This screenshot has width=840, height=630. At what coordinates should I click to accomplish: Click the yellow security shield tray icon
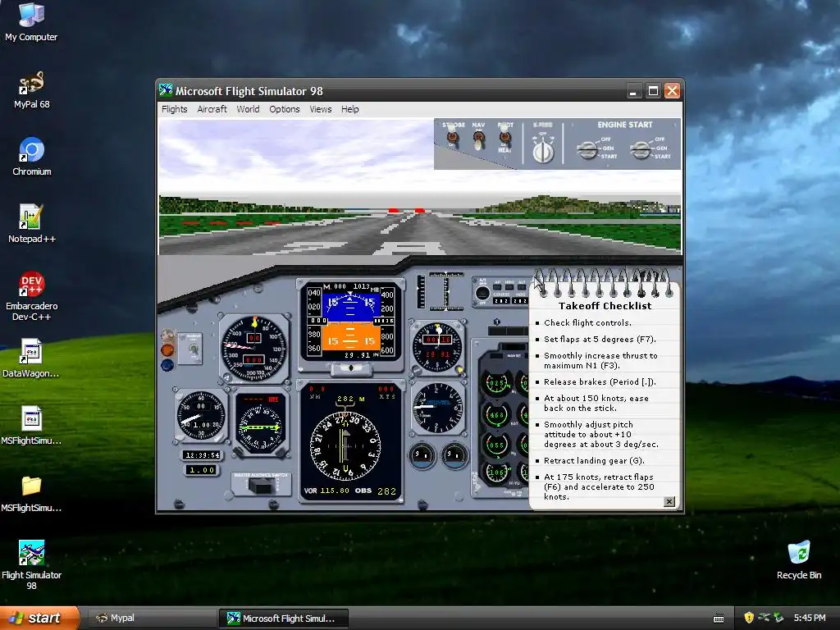[748, 619]
